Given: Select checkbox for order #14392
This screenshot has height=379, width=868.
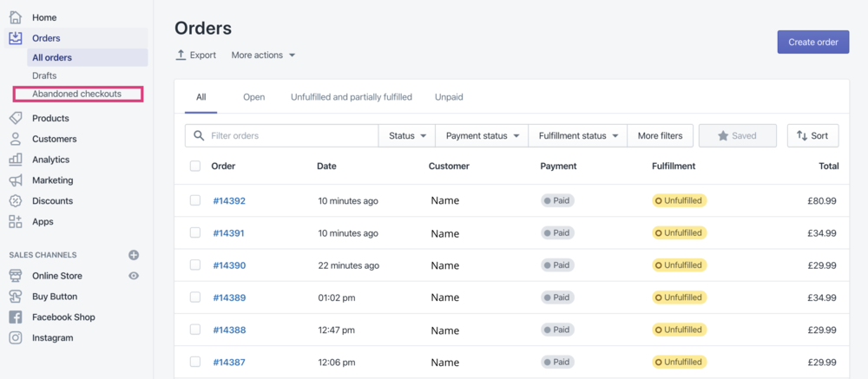Looking at the screenshot, I should pos(195,200).
